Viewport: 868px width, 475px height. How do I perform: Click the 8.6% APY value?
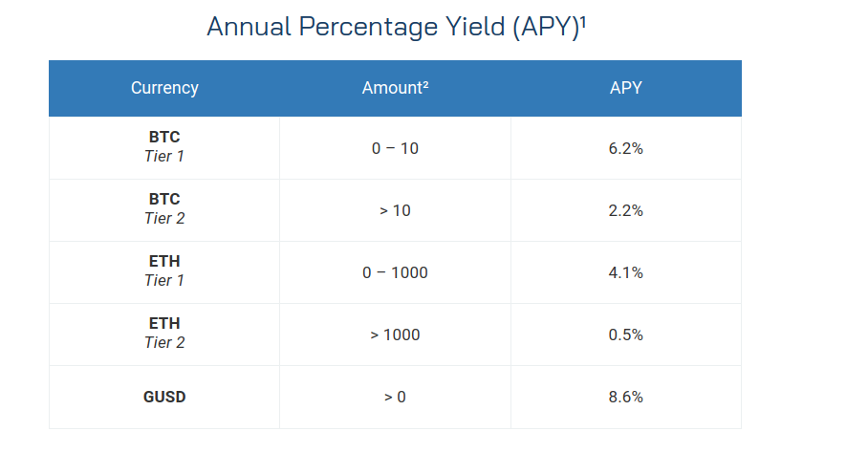[x=626, y=397]
